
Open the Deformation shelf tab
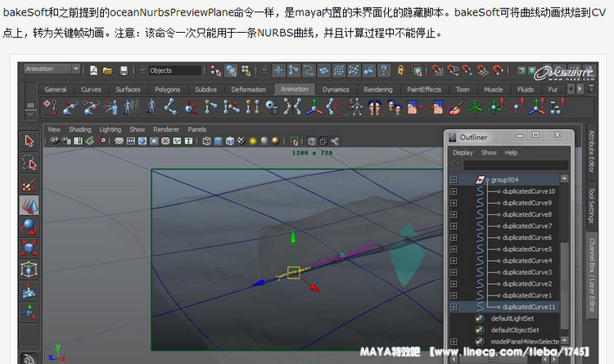[x=248, y=90]
